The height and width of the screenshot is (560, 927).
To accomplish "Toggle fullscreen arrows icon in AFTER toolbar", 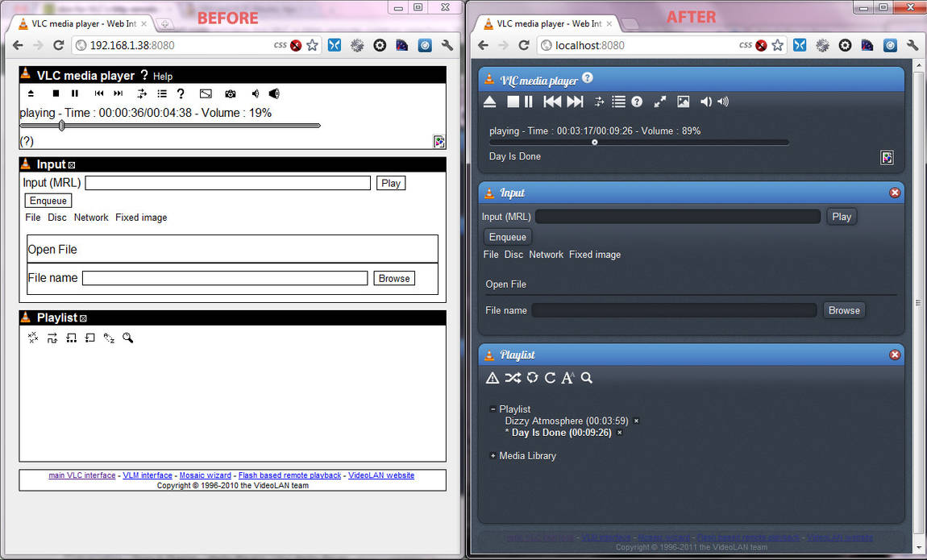I will 659,102.
